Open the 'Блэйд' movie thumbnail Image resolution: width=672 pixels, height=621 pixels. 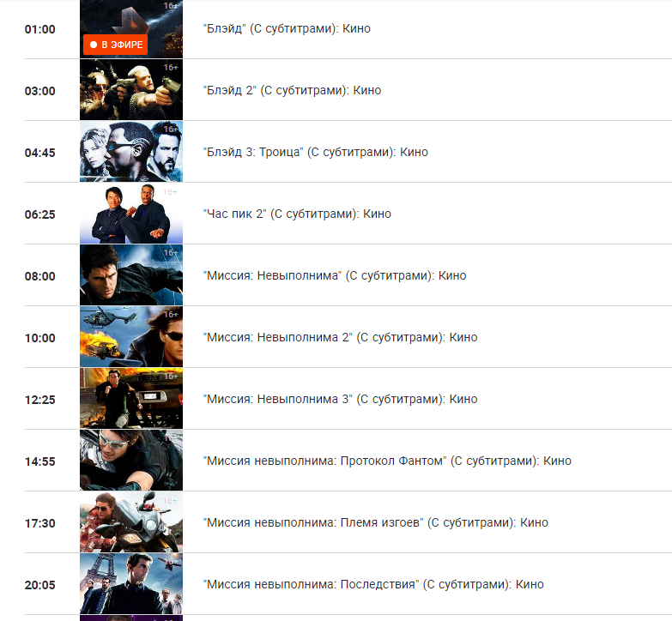pos(131,28)
